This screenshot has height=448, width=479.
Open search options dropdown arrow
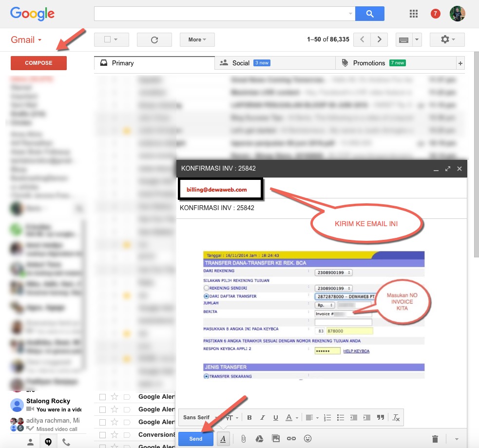350,14
